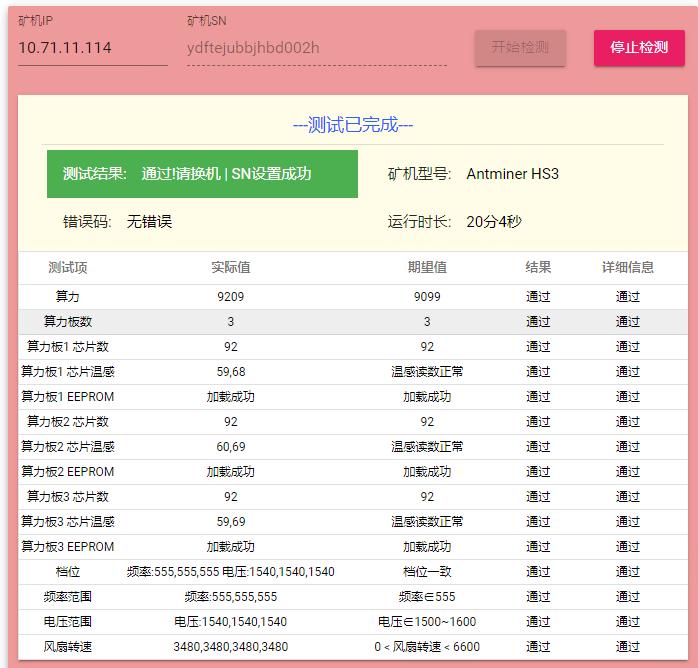
Task: Click the 详细信息 column header
Action: tap(627, 267)
